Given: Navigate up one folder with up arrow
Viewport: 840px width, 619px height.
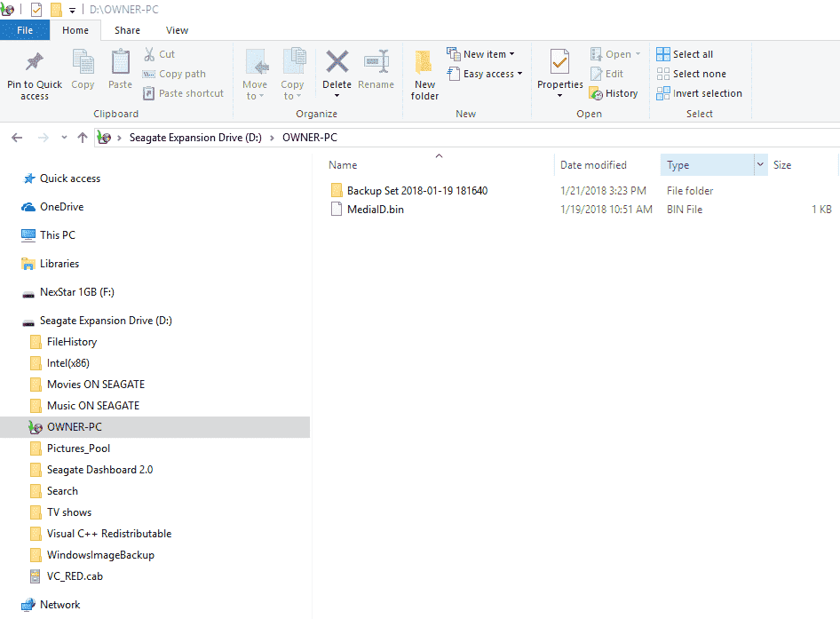Looking at the screenshot, I should [x=83, y=138].
